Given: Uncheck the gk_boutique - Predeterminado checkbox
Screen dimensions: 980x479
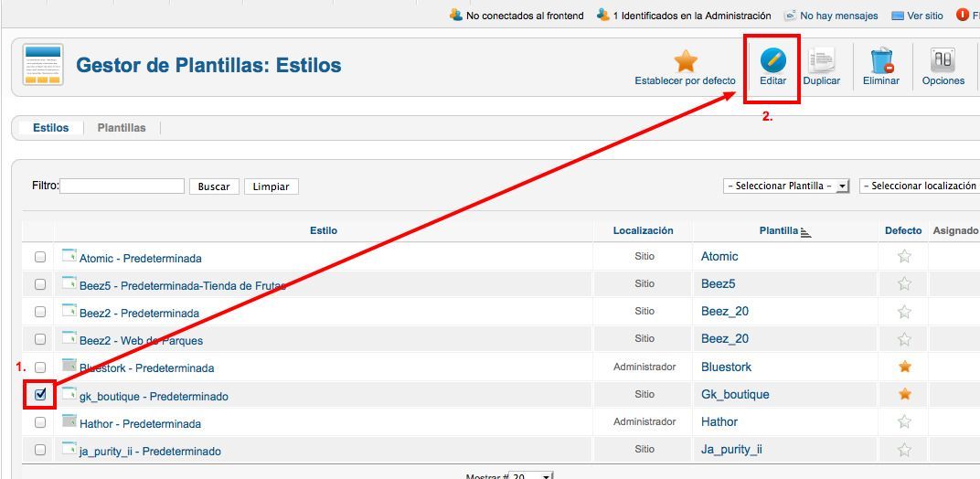Looking at the screenshot, I should point(40,394).
